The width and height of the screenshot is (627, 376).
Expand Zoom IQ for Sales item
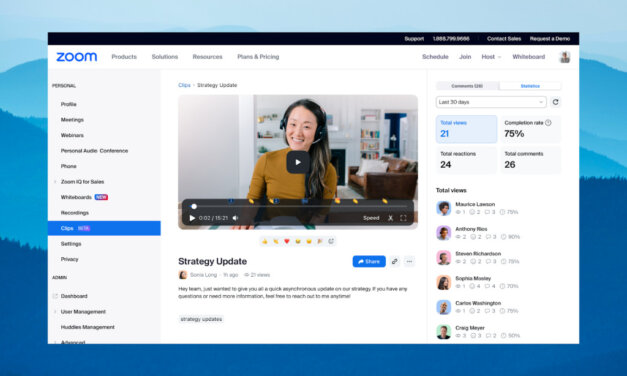point(82,182)
